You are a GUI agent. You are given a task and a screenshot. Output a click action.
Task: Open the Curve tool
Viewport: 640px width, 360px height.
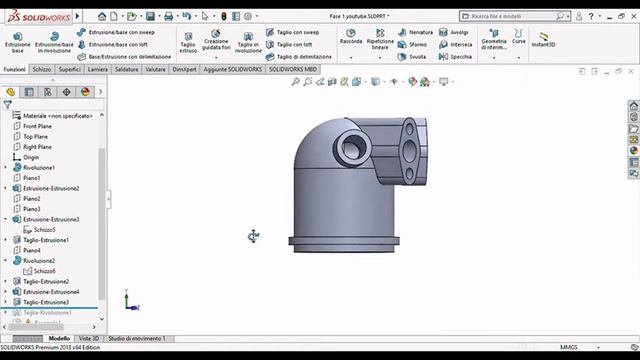pyautogui.click(x=519, y=36)
